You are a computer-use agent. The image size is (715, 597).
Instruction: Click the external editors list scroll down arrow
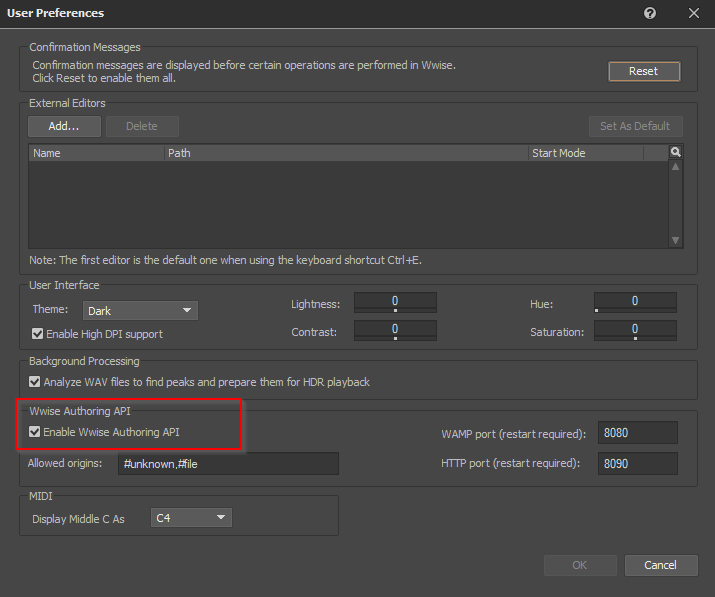pos(675,240)
